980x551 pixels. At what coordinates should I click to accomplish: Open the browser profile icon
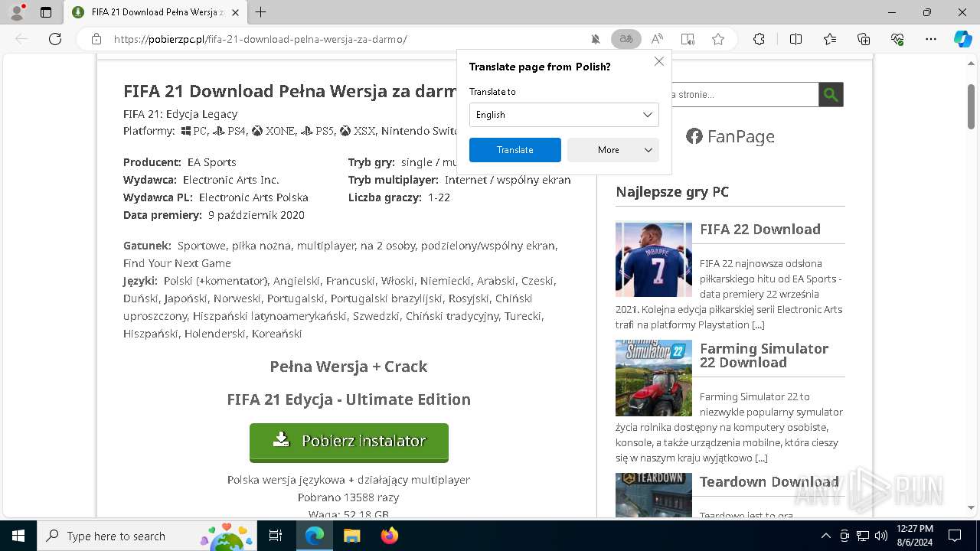tap(17, 12)
